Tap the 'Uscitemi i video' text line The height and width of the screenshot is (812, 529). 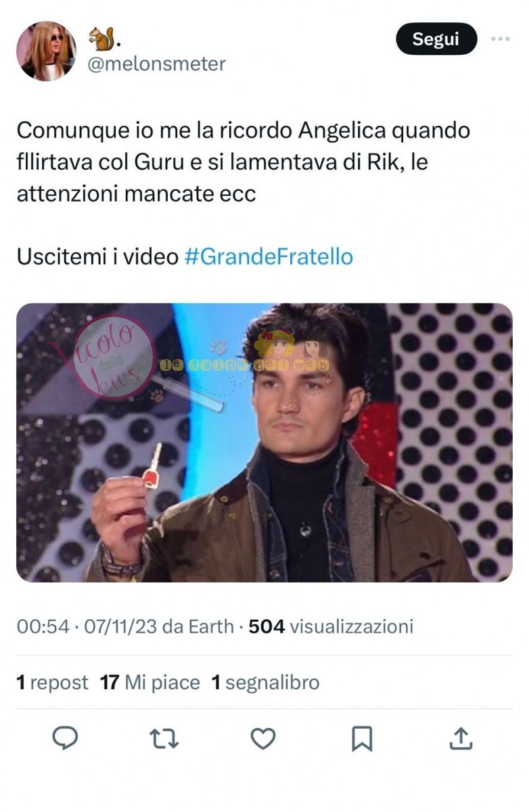97,257
